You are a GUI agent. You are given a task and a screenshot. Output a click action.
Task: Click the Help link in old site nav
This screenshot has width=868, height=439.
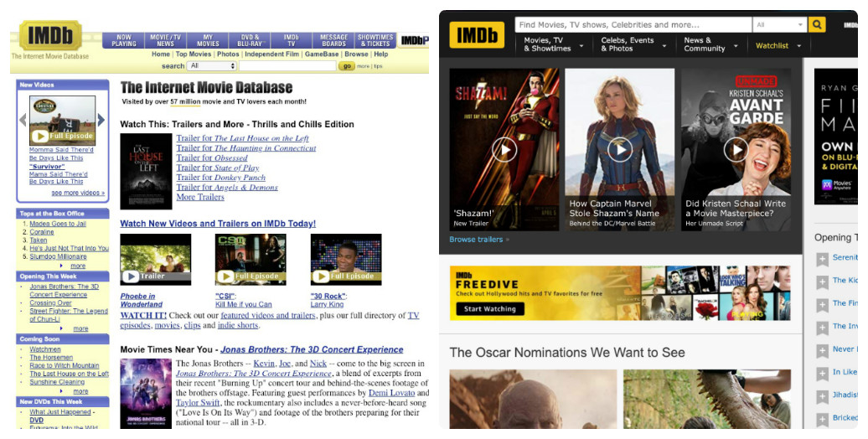[381, 54]
